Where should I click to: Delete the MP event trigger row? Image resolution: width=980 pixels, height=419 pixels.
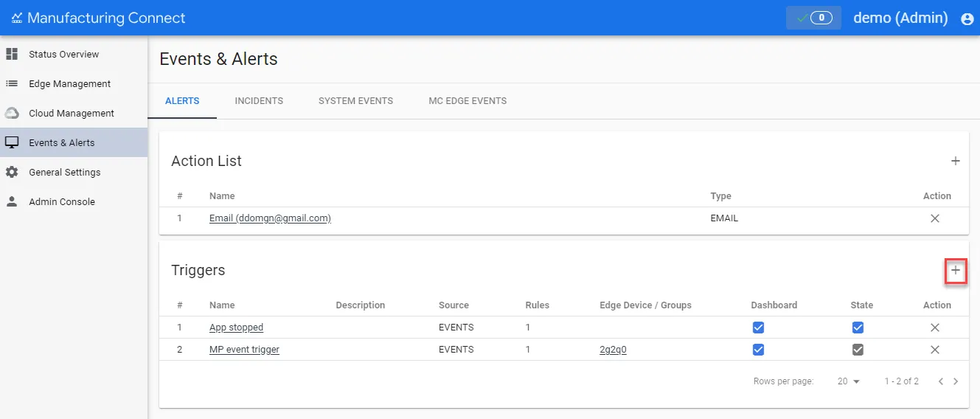[935, 350]
